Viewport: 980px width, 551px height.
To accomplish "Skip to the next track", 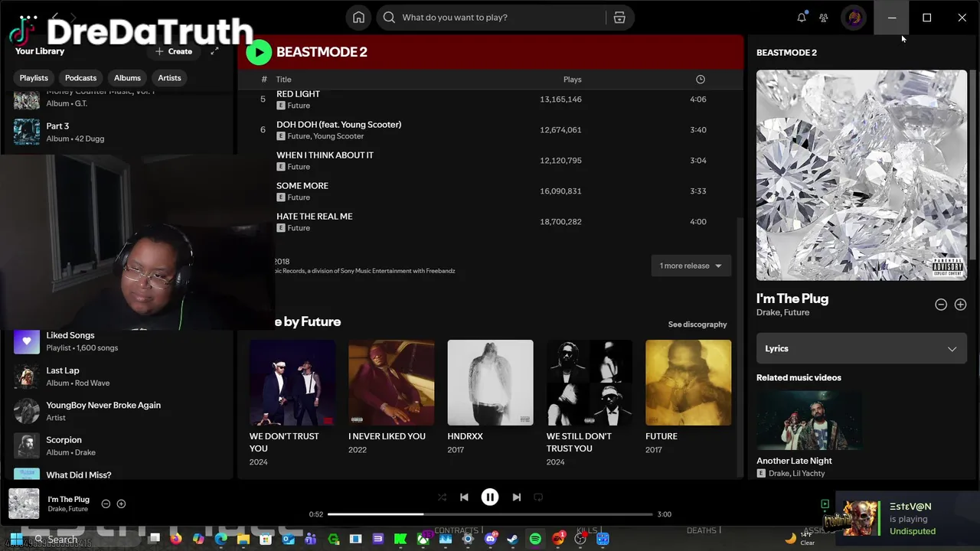I will pos(516,497).
